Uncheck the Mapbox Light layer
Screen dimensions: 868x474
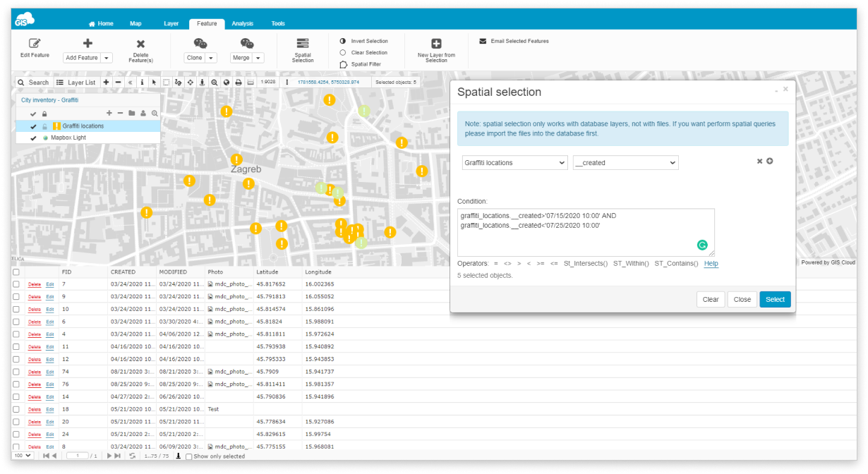coord(32,138)
